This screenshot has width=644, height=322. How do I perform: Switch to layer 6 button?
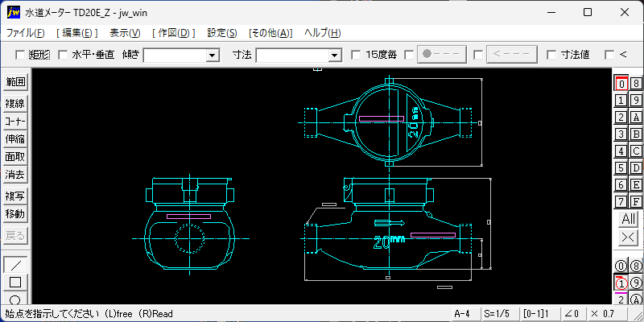pyautogui.click(x=621, y=185)
